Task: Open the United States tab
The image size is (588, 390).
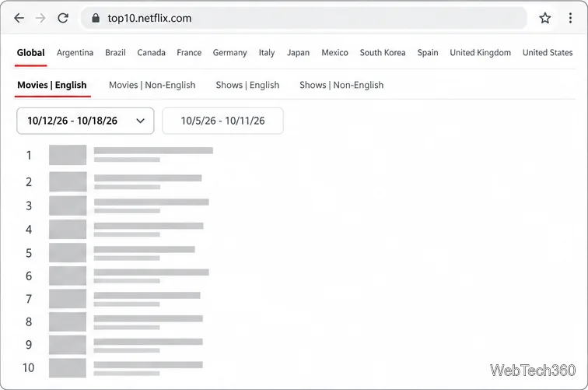Action: point(548,53)
